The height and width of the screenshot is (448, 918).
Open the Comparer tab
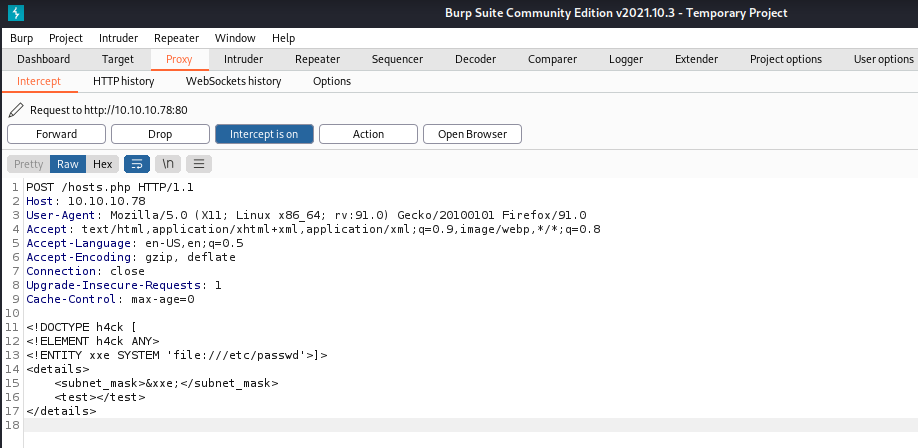(x=552, y=59)
